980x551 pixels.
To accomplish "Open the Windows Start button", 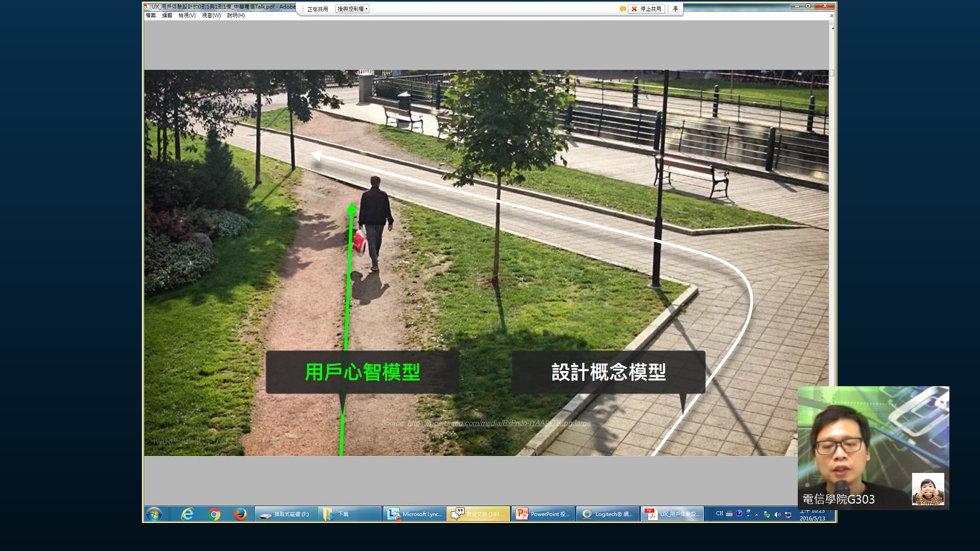I will click(x=154, y=514).
